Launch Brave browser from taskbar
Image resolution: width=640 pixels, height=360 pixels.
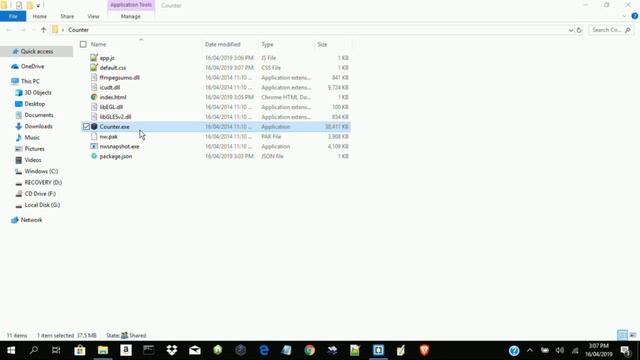click(x=424, y=350)
